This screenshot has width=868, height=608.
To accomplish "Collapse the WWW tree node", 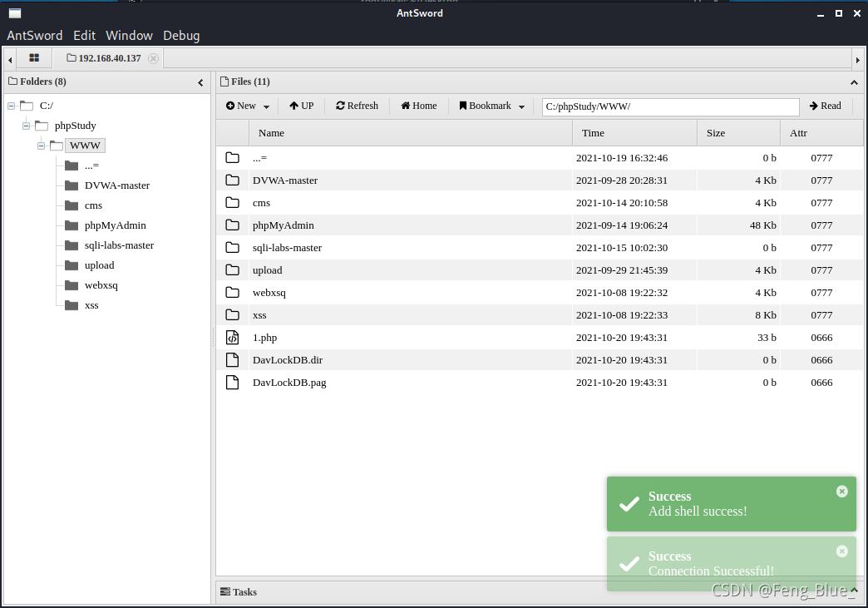I will coord(41,146).
